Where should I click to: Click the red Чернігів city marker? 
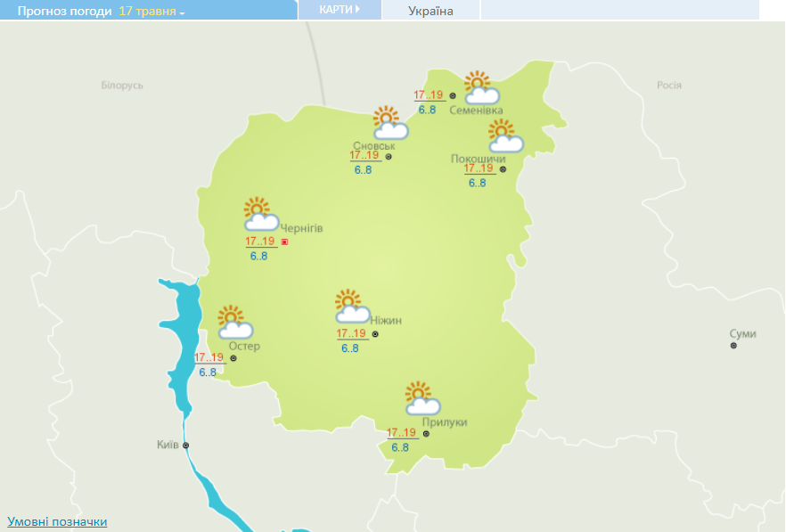[x=284, y=241]
